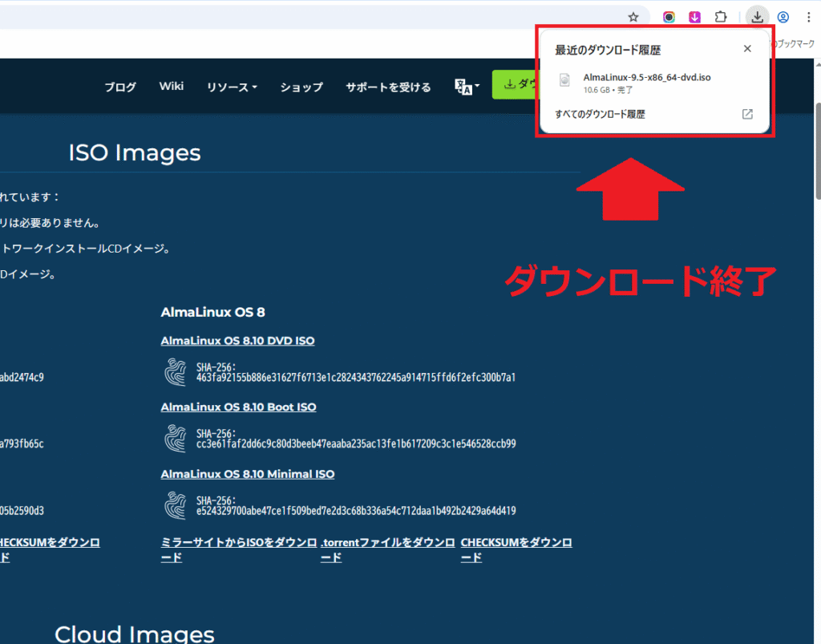Viewport: 821px width, 644px height.
Task: Open the Wiki nav link
Action: [172, 87]
